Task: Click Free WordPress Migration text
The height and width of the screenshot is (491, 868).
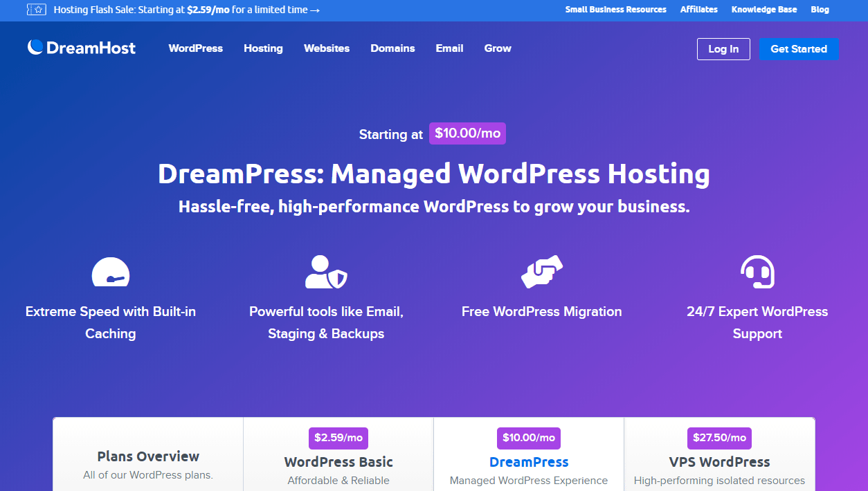Action: [x=542, y=312]
